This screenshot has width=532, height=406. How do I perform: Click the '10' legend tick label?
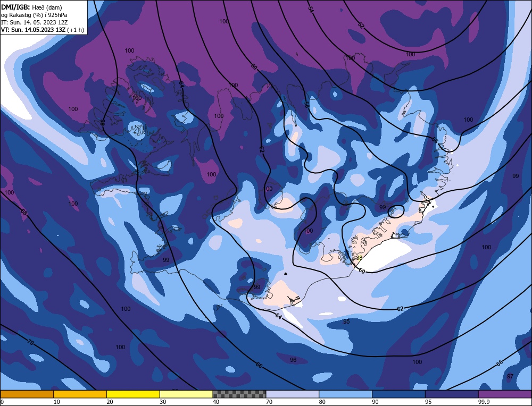click(x=57, y=402)
